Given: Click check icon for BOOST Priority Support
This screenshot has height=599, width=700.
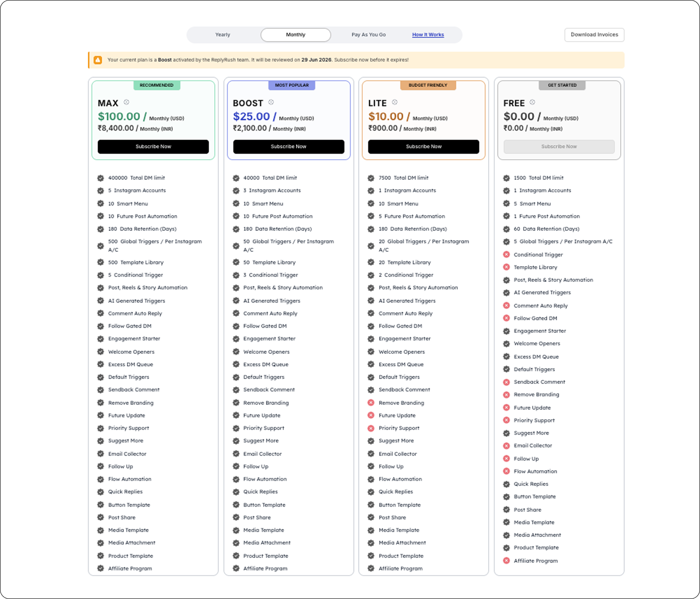Looking at the screenshot, I should pos(236,428).
